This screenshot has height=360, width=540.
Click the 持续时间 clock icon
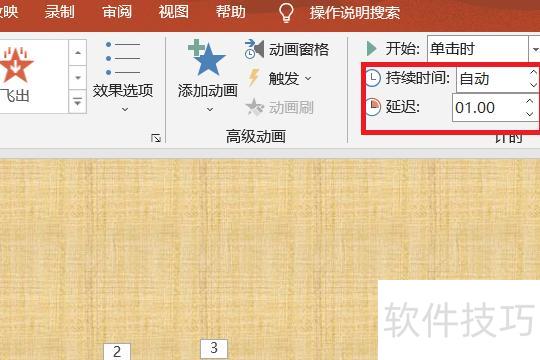pyautogui.click(x=373, y=78)
